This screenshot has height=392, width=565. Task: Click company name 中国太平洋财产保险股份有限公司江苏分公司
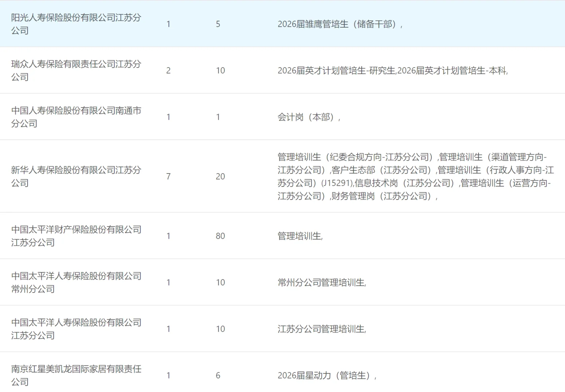pyautogui.click(x=76, y=236)
